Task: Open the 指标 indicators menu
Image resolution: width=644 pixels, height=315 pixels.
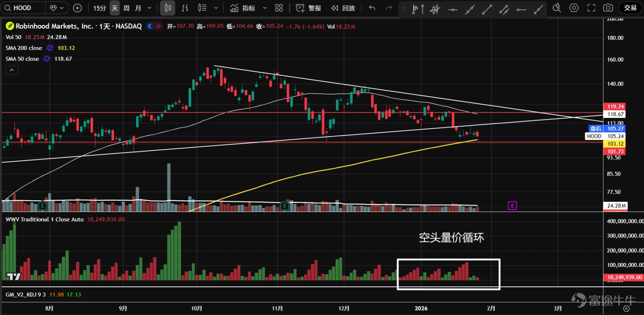Action: point(243,8)
